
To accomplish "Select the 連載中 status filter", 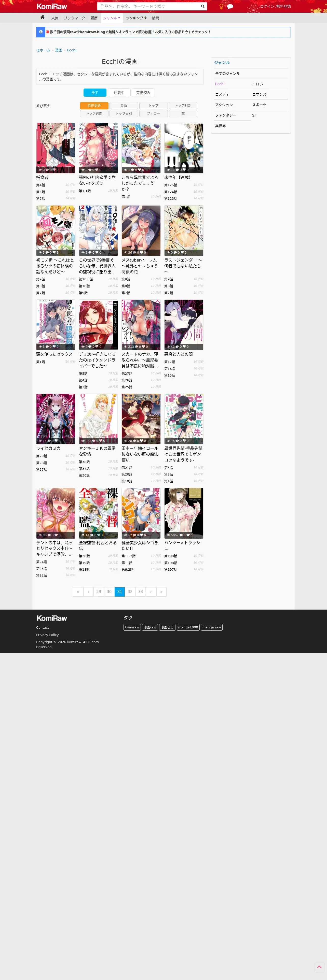I will (119, 92).
